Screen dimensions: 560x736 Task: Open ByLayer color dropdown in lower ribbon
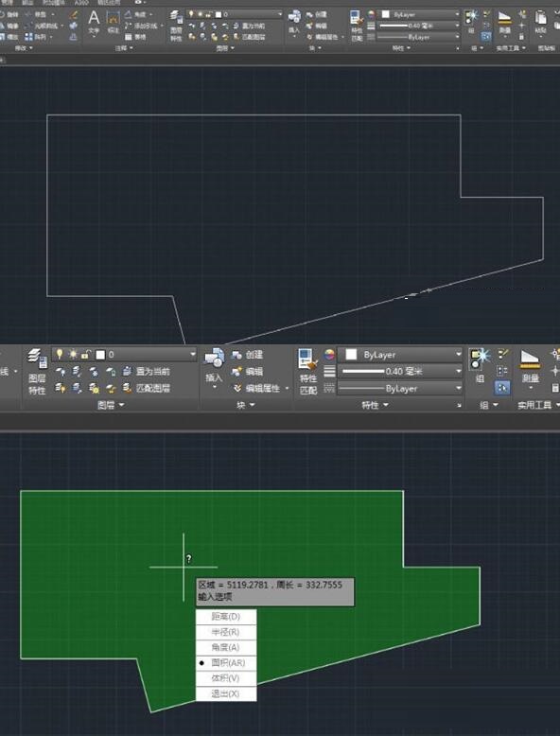point(458,355)
